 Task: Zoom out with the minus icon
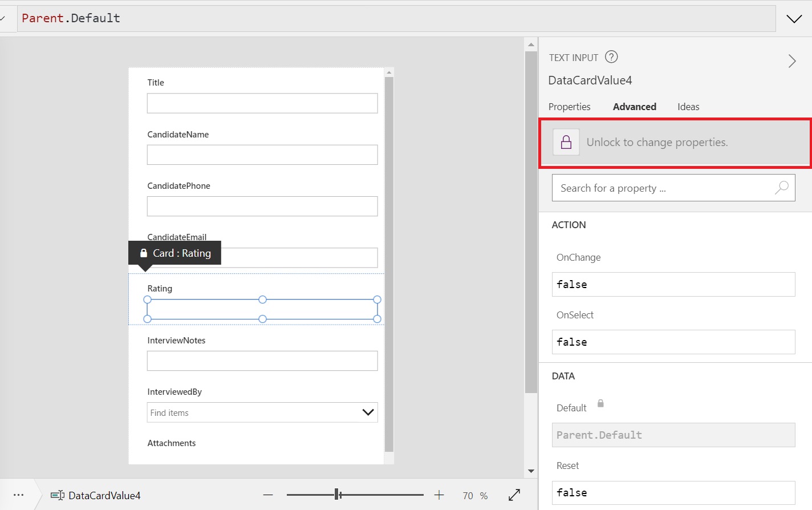point(268,495)
